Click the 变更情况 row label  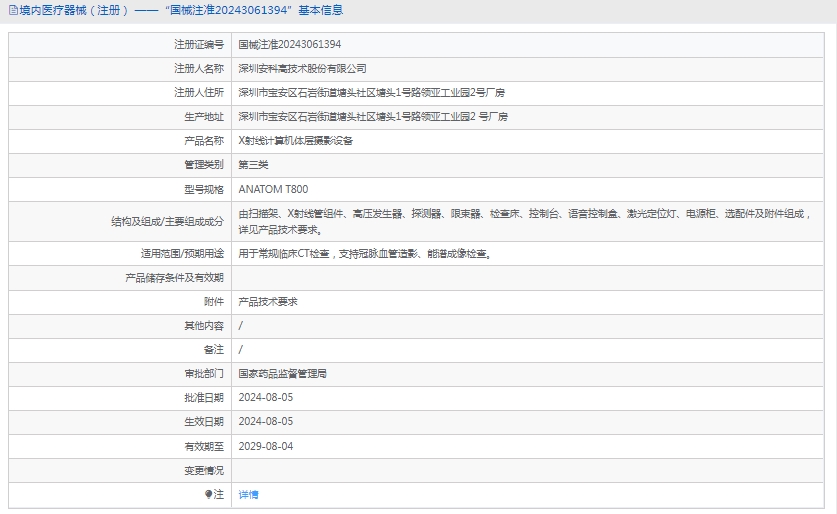[203, 470]
